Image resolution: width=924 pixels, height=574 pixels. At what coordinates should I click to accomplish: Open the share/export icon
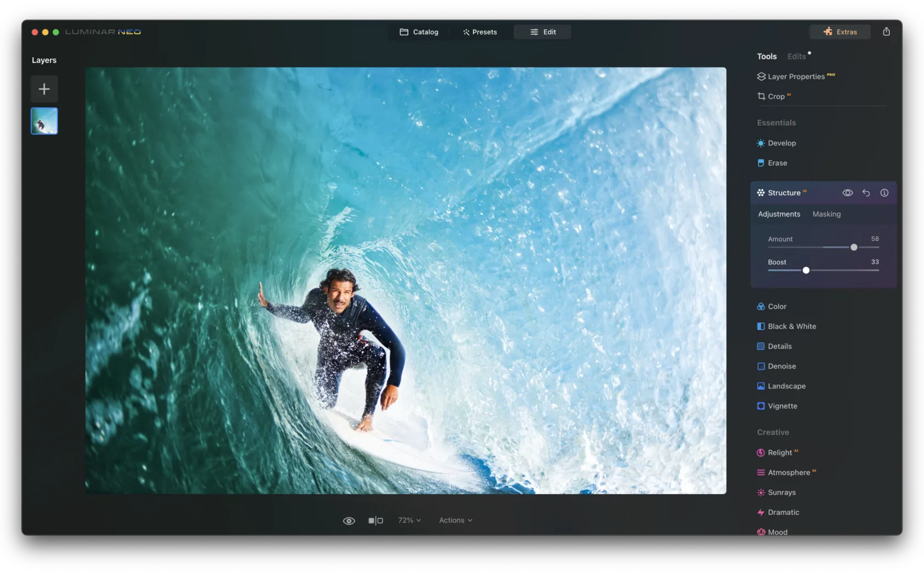click(886, 32)
